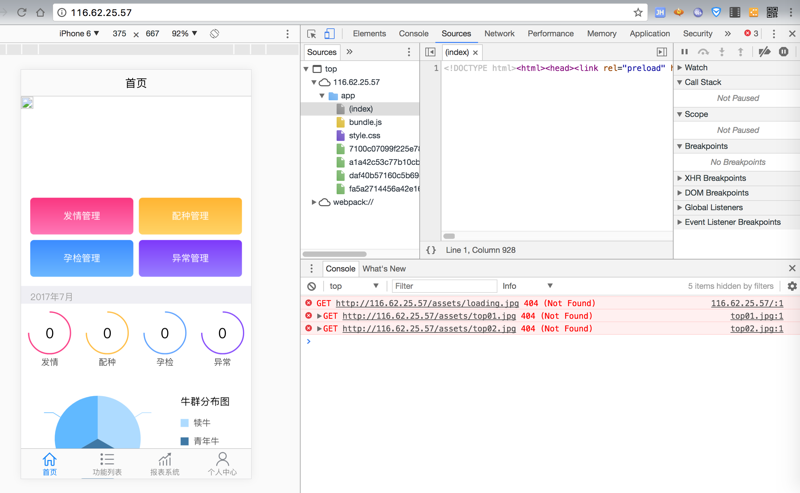Collapse the app folder
The image size is (800, 493).
(322, 95)
